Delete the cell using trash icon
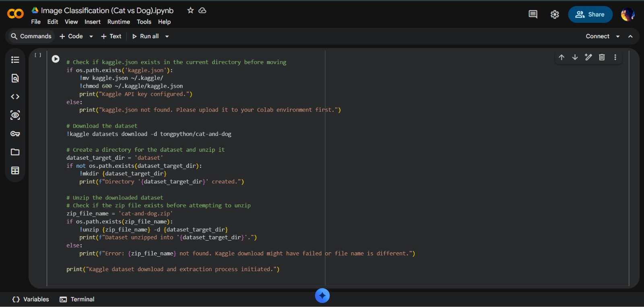This screenshot has width=644, height=307. pos(602,57)
